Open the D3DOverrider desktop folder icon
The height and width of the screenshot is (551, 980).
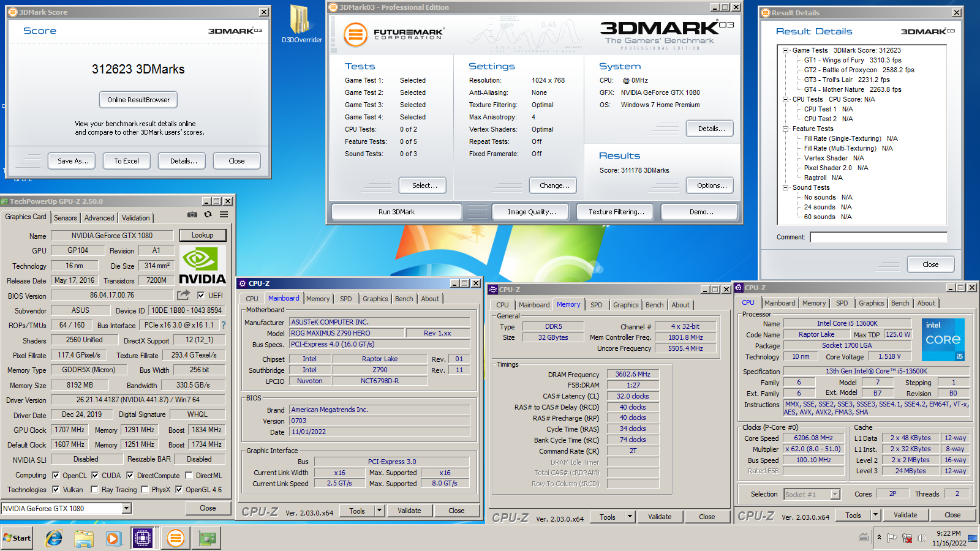[x=300, y=23]
